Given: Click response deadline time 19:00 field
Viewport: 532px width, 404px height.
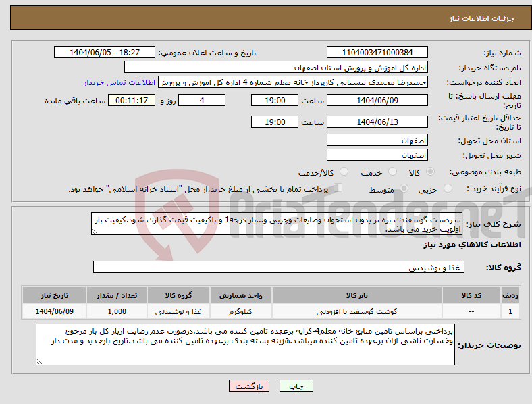Looking at the screenshot, I should coord(275,101).
